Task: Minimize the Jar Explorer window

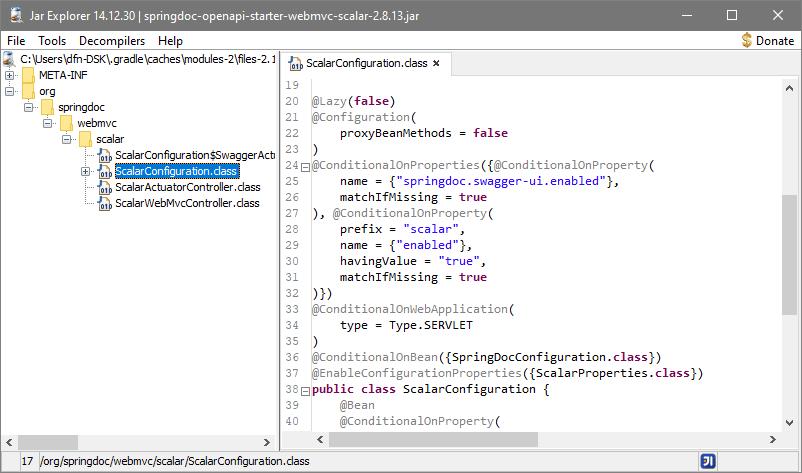Action: coord(687,15)
